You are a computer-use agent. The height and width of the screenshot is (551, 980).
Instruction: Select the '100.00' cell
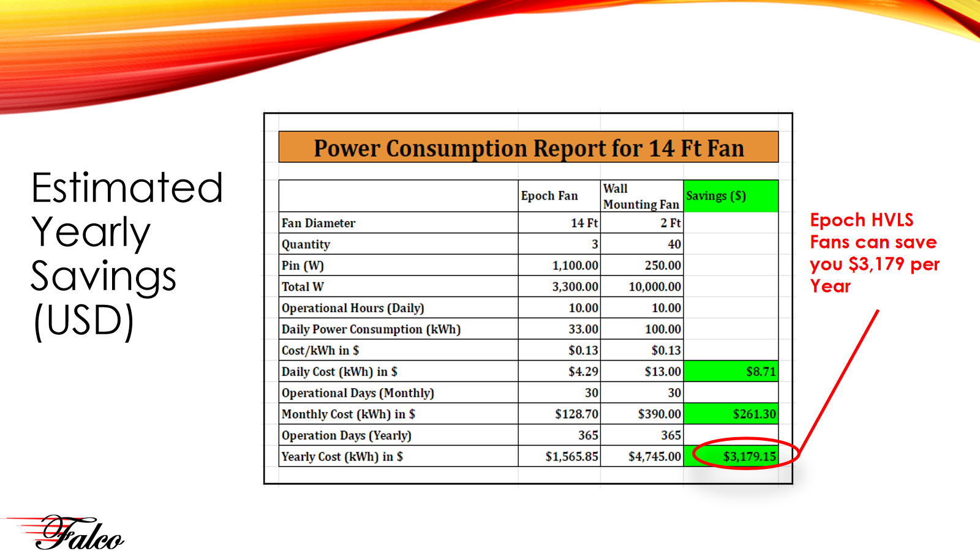(642, 329)
